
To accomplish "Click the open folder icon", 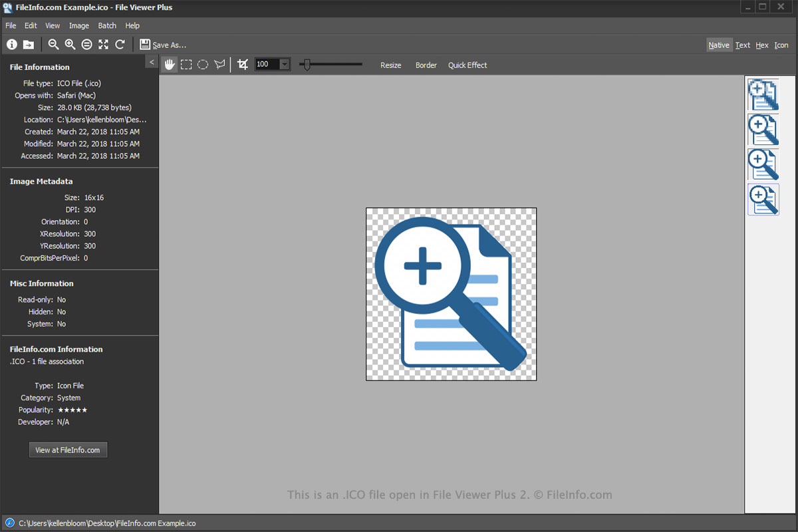I will pyautogui.click(x=29, y=45).
